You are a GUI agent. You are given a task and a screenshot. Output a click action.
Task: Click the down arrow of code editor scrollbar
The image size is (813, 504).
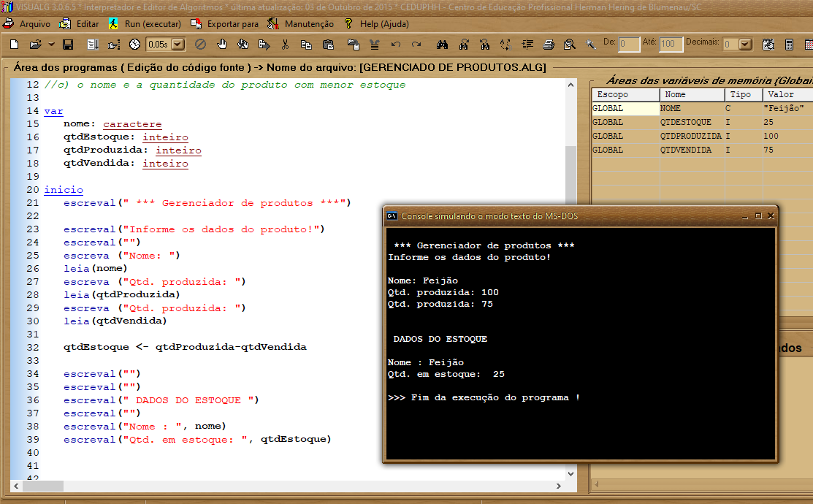tap(571, 473)
